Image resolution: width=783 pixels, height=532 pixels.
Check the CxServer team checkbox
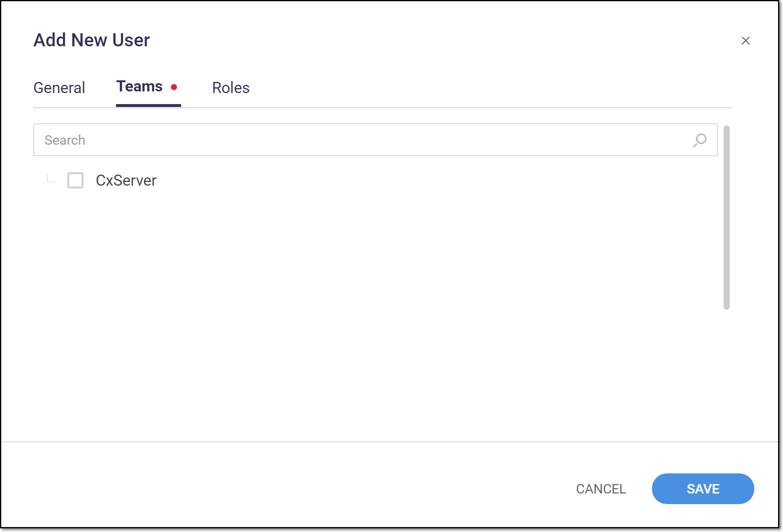click(x=75, y=180)
